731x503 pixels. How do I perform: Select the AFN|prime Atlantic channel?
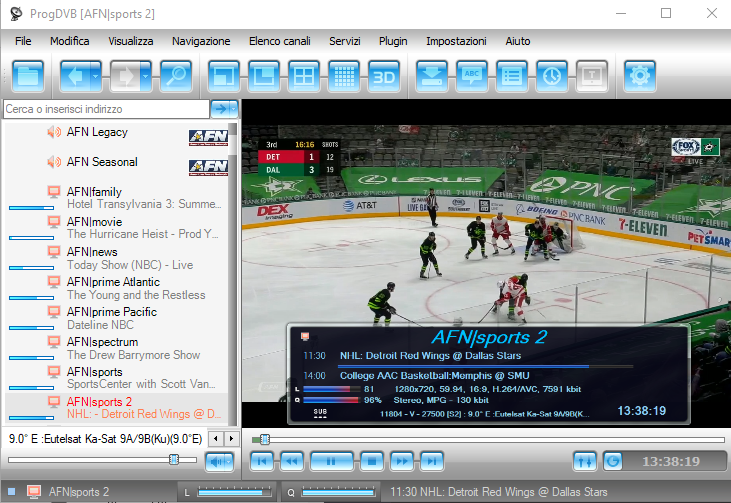(x=117, y=288)
